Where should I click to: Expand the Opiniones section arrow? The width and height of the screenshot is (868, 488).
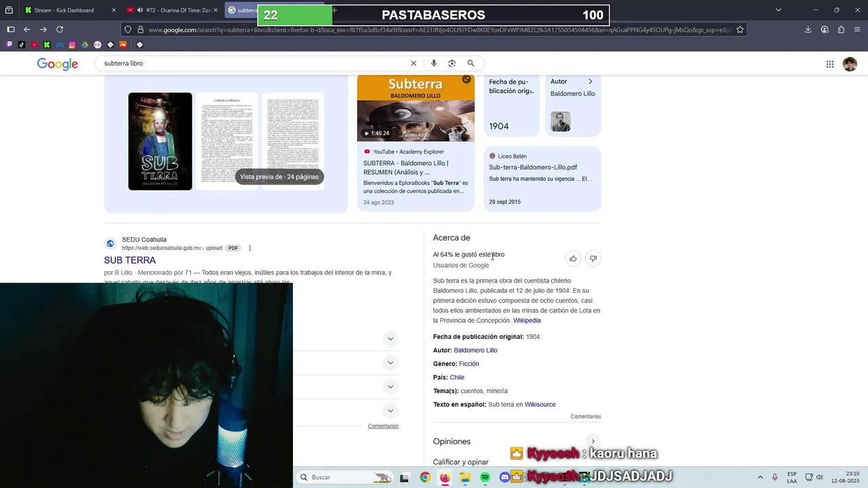coord(593,441)
